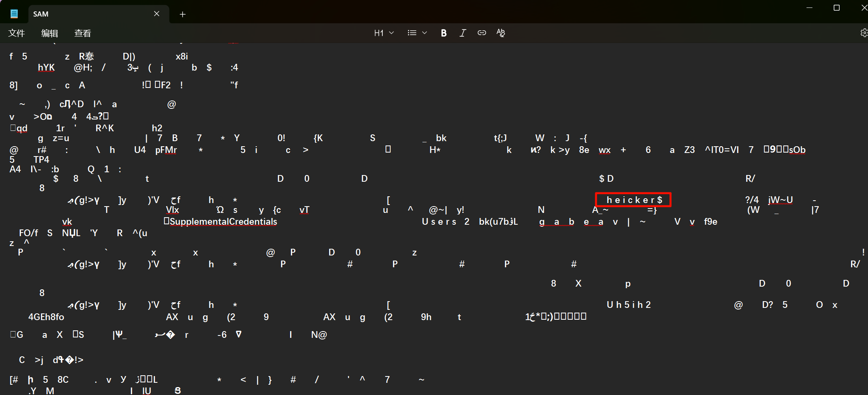Open the 查看 menu
Image resolution: width=868 pixels, height=395 pixels.
coord(83,33)
